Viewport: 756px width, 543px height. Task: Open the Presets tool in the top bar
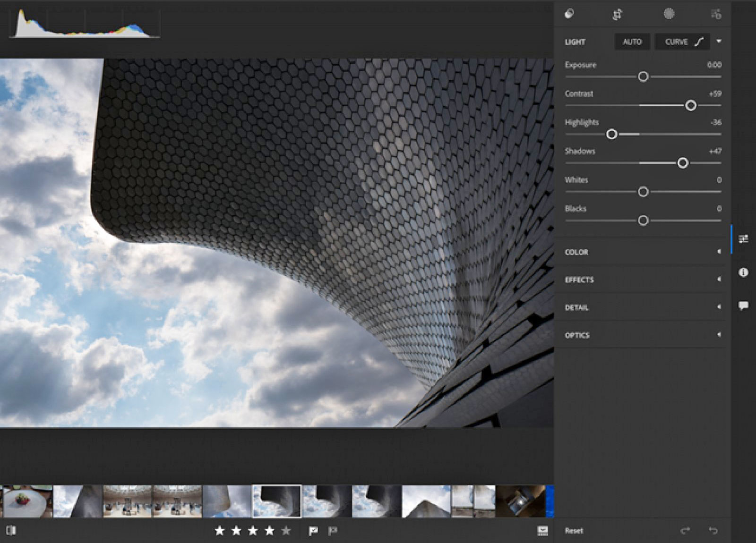569,14
